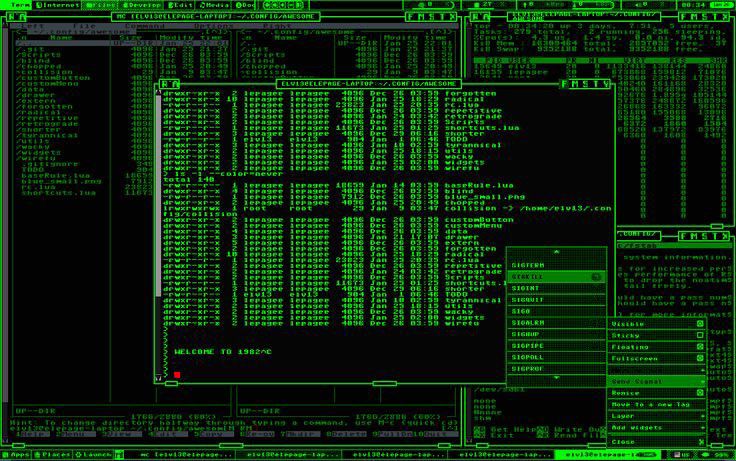This screenshot has width=736, height=461.
Task: Click the Places folder icon in bottom bar
Action: 37,455
